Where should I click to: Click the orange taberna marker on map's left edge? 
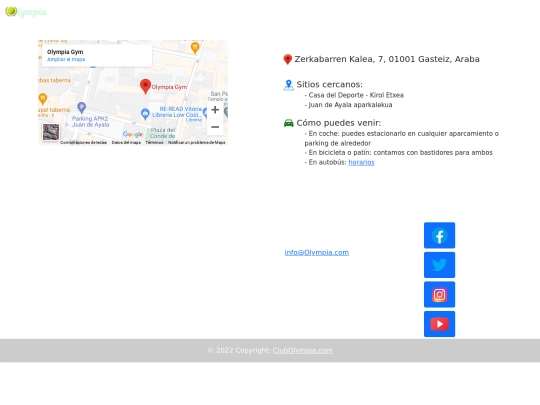click(42, 98)
